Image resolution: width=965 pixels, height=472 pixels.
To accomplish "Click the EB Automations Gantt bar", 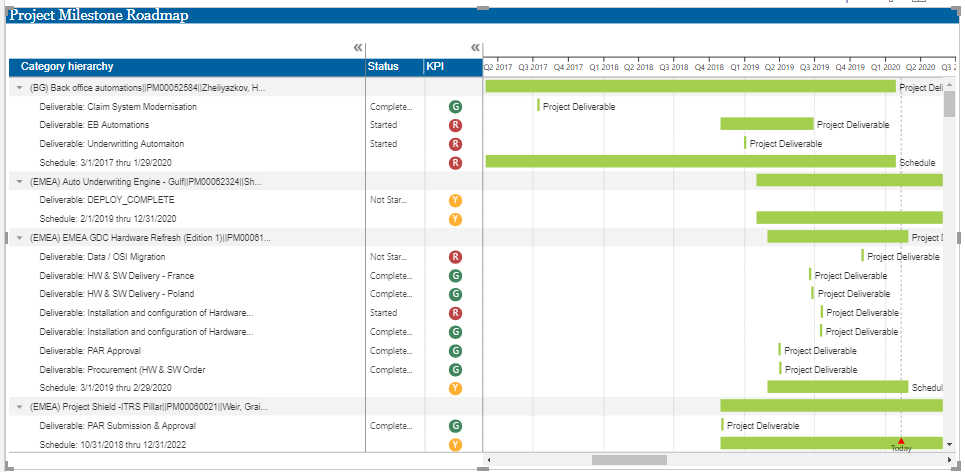I will (x=767, y=124).
